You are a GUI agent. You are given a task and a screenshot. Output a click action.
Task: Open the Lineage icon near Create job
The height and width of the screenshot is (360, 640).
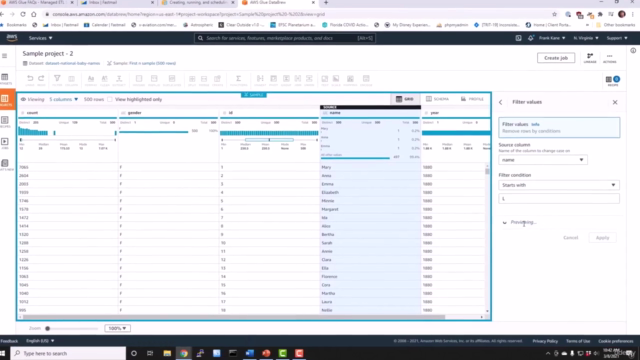pyautogui.click(x=590, y=58)
